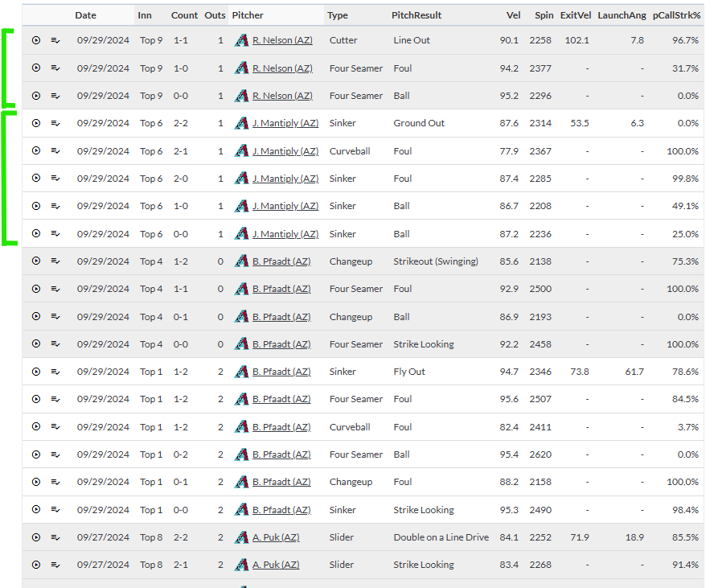Play video of Pfaadt's Sinker fly out
Viewport: 714px width, 588px height.
pyautogui.click(x=36, y=372)
